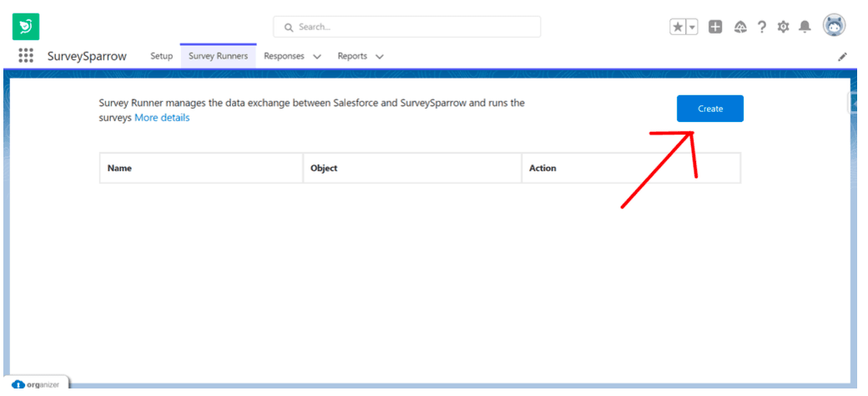Click the Name column header

pyautogui.click(x=120, y=168)
